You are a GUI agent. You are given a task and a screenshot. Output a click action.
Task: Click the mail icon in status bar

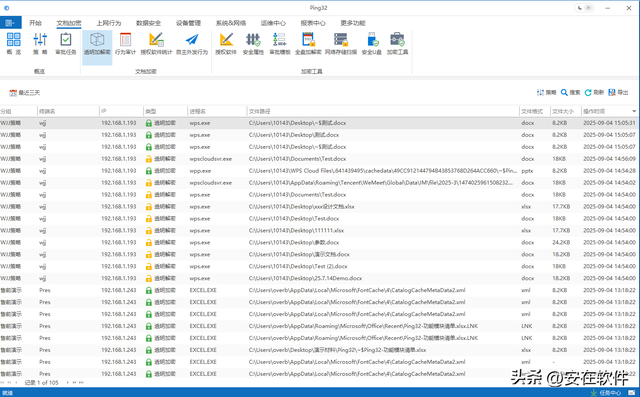pos(631,393)
